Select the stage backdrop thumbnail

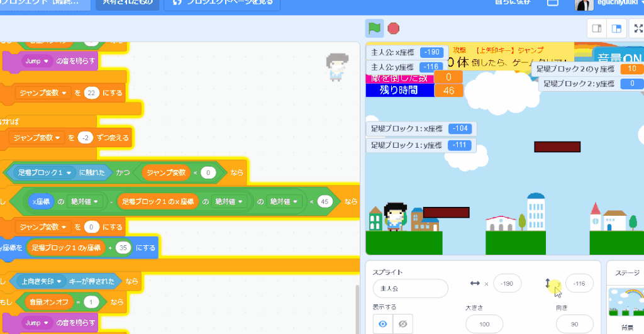626,302
